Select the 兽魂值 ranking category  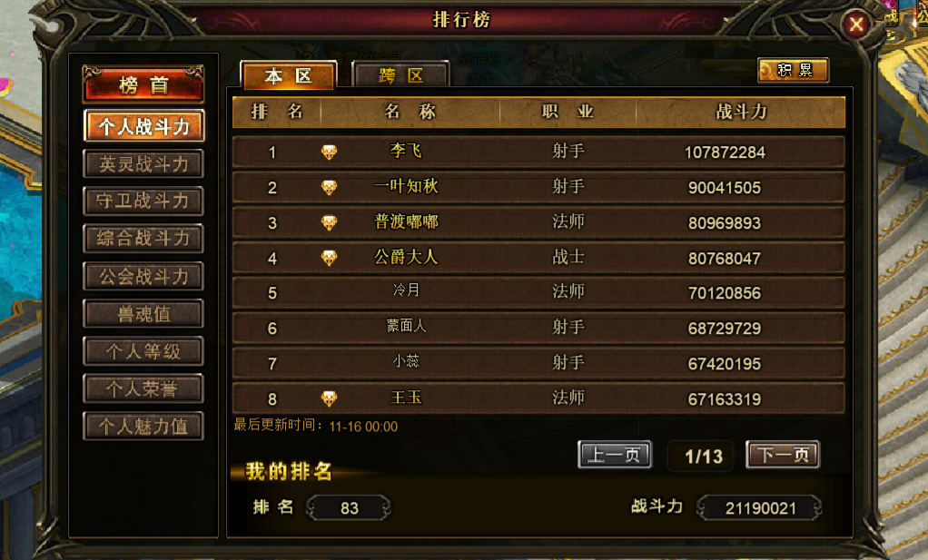tap(143, 313)
